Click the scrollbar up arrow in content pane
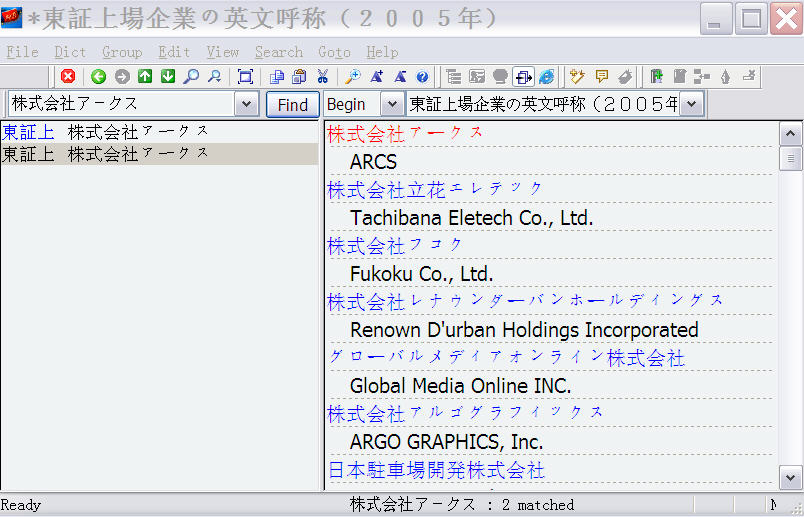Screen dimensions: 804x517 791,134
